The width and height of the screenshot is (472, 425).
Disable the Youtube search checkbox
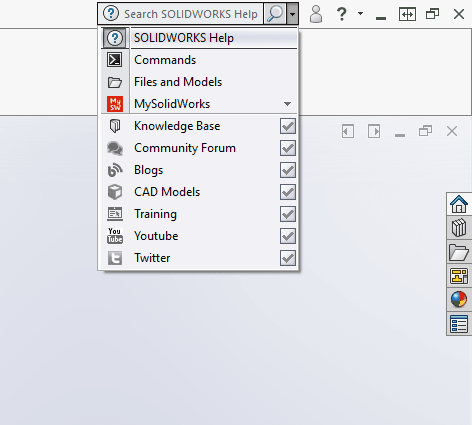click(288, 236)
